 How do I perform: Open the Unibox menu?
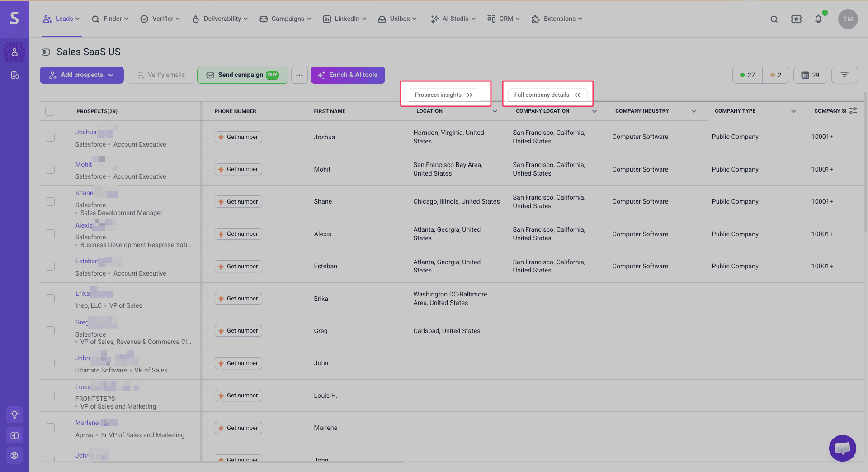click(397, 19)
